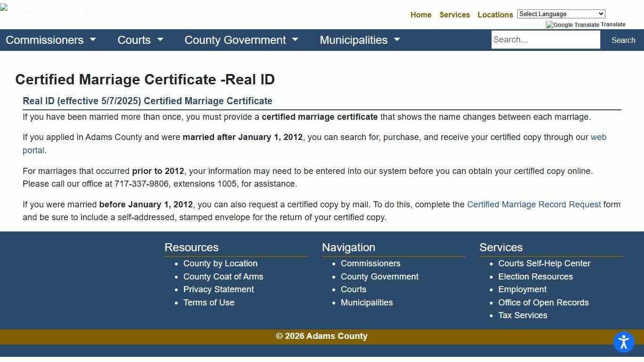
Task: Open the Select Language dropdown
Action: coord(561,14)
